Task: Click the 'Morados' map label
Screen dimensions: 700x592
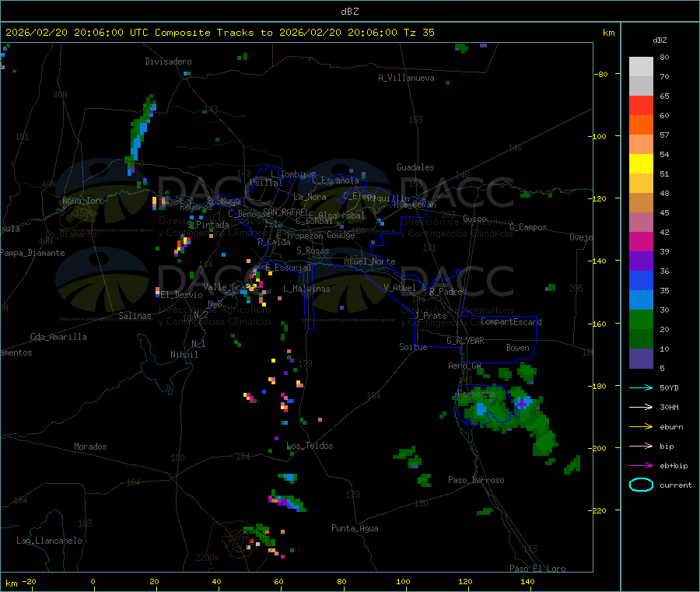Action: click(x=90, y=447)
